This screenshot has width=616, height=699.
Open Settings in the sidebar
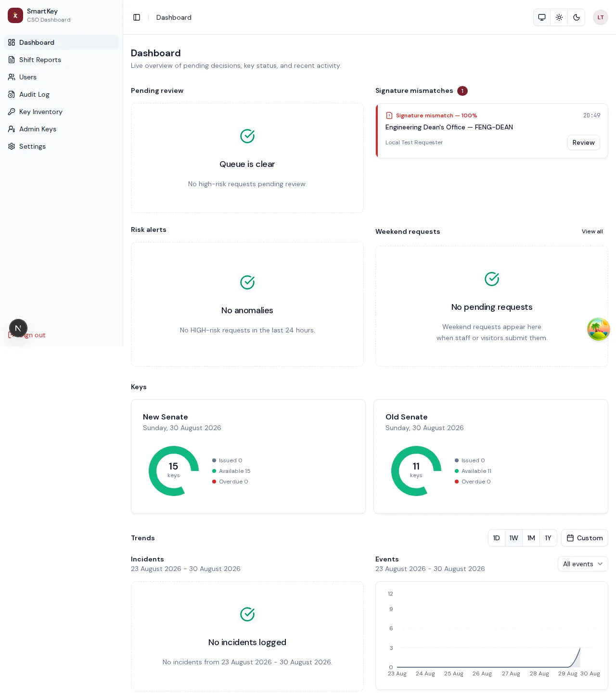pyautogui.click(x=62, y=146)
